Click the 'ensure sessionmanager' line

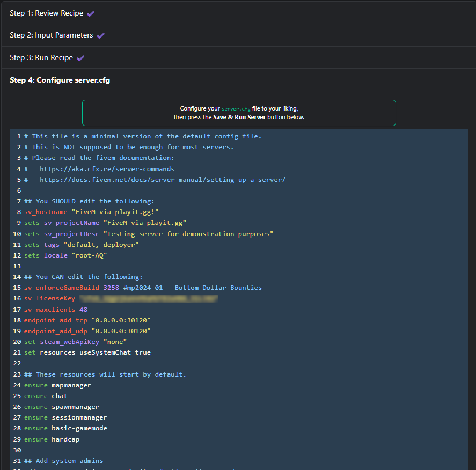[65, 417]
